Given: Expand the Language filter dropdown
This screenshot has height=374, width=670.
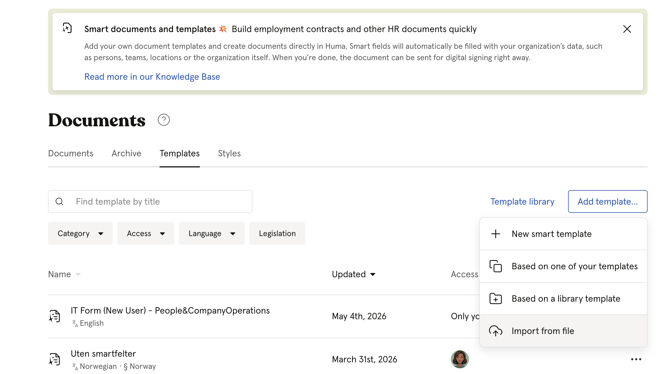Looking at the screenshot, I should [x=212, y=233].
